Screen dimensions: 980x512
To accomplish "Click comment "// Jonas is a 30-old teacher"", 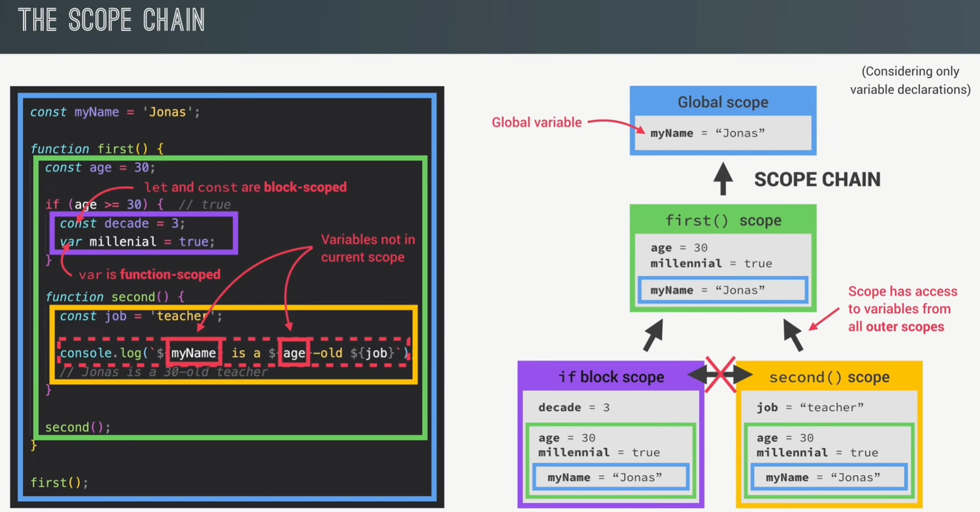I will click(163, 372).
